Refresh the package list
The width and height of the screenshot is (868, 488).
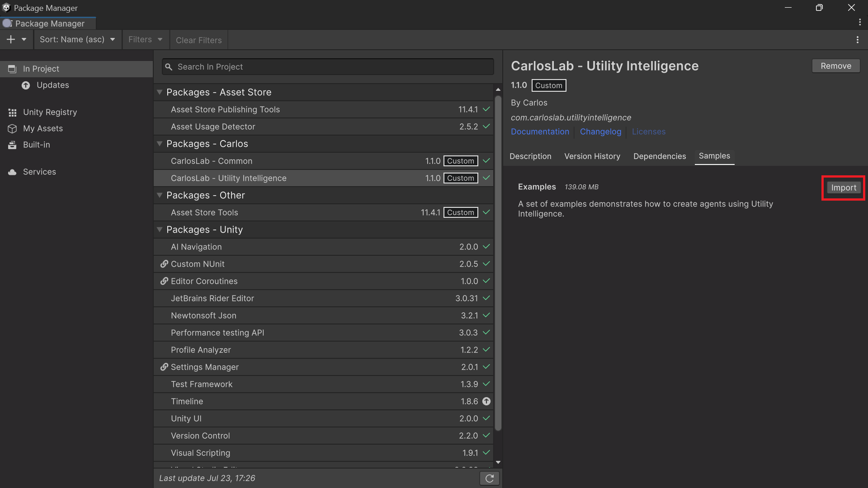490,479
